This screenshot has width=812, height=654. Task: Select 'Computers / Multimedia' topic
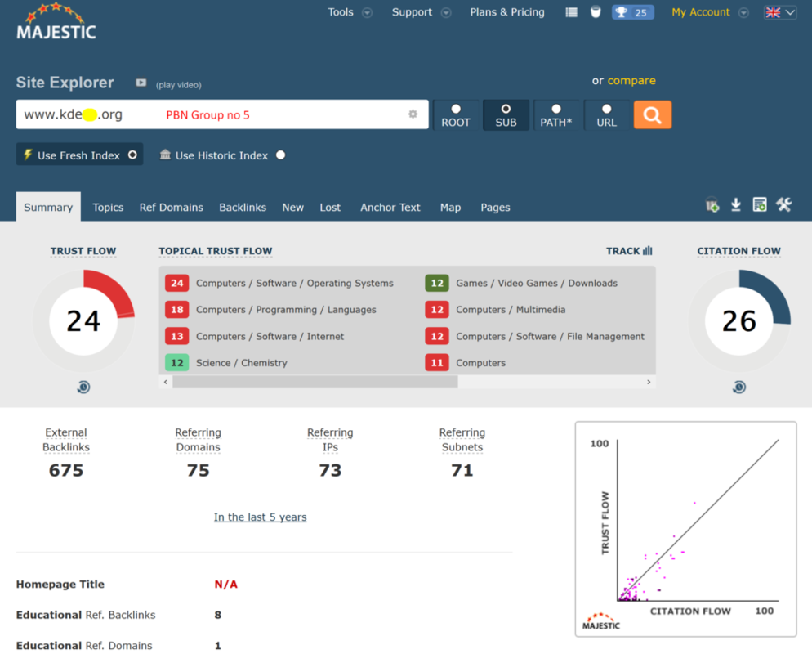point(511,309)
